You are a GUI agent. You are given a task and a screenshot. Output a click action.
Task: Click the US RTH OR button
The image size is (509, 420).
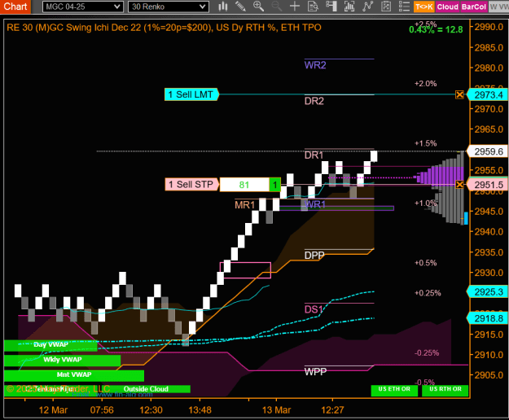445,390
